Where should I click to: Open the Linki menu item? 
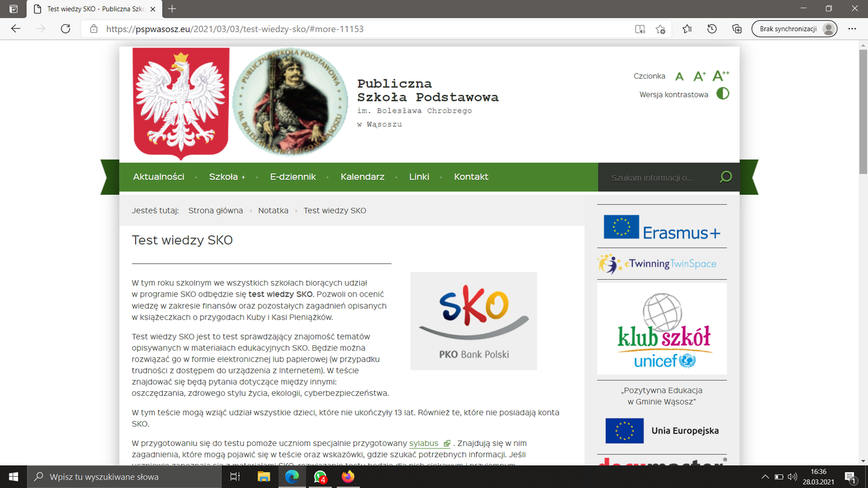pyautogui.click(x=419, y=177)
